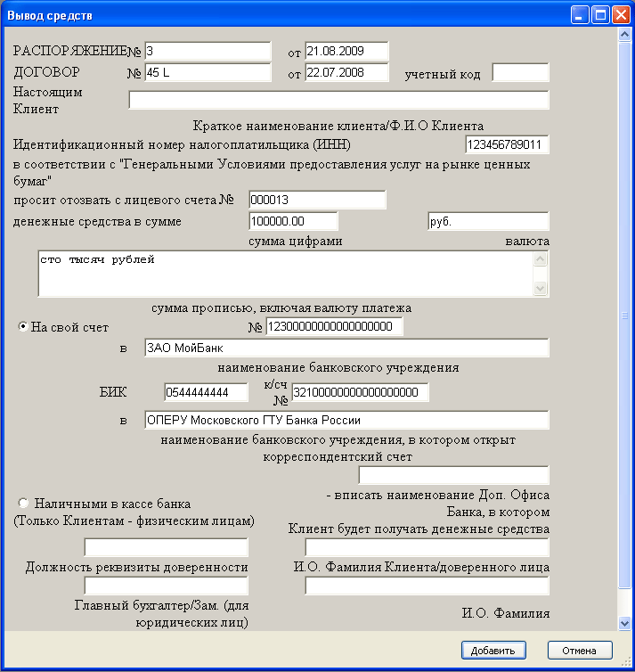Close the Вывод средств window
The width and height of the screenshot is (635, 672).
(621, 15)
